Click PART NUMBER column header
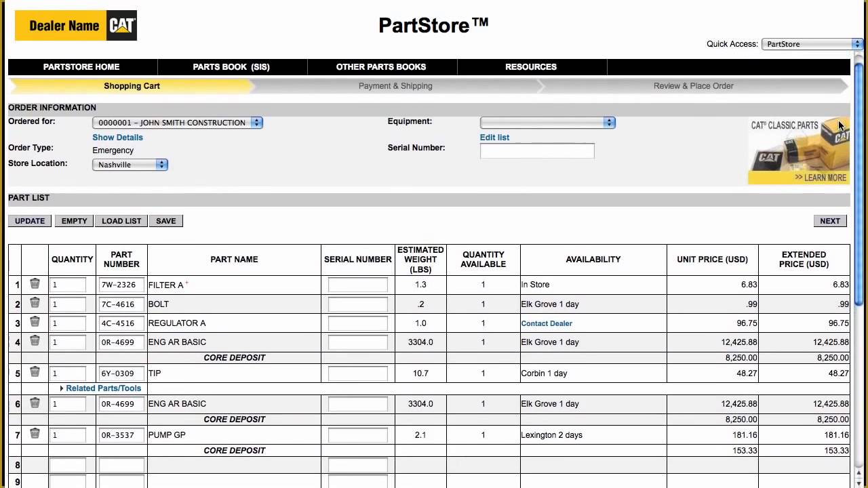Screen dimensions: 868x488 121,260
